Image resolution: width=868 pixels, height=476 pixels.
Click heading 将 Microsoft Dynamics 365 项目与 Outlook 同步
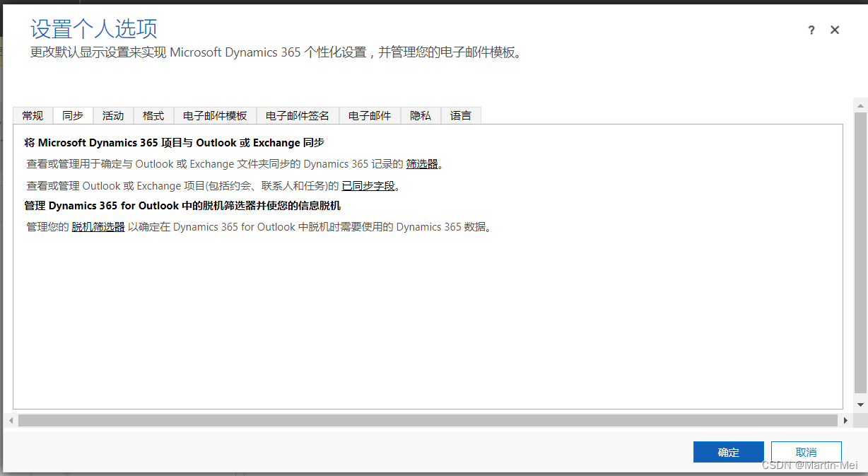point(174,143)
